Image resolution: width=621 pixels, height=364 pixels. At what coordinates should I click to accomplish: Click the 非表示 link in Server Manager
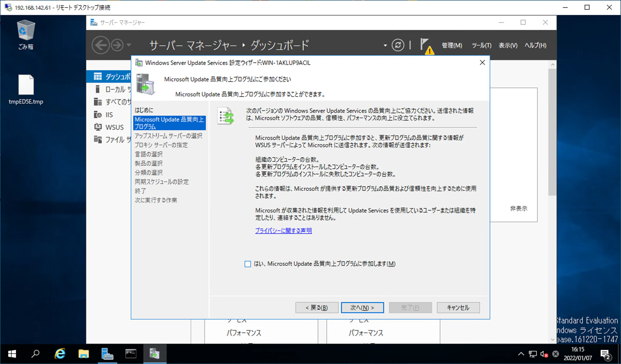click(519, 208)
